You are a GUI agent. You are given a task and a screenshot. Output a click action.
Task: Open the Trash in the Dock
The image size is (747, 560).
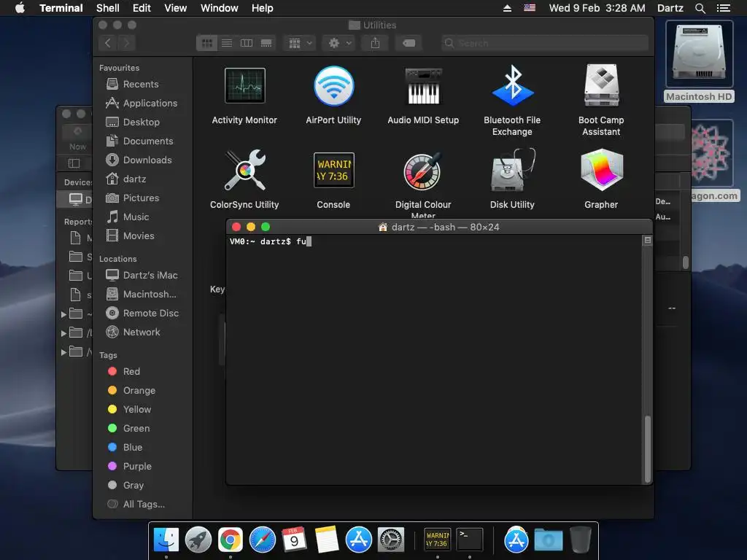[x=580, y=540]
